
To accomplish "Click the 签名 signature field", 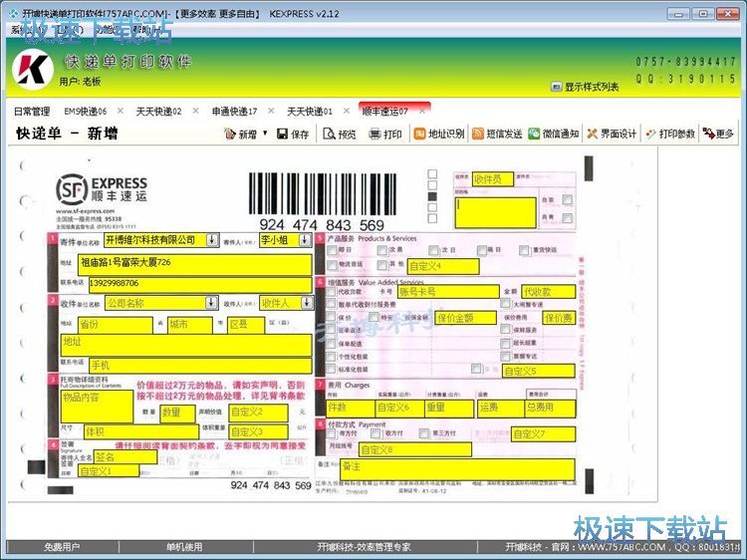I will (125, 457).
